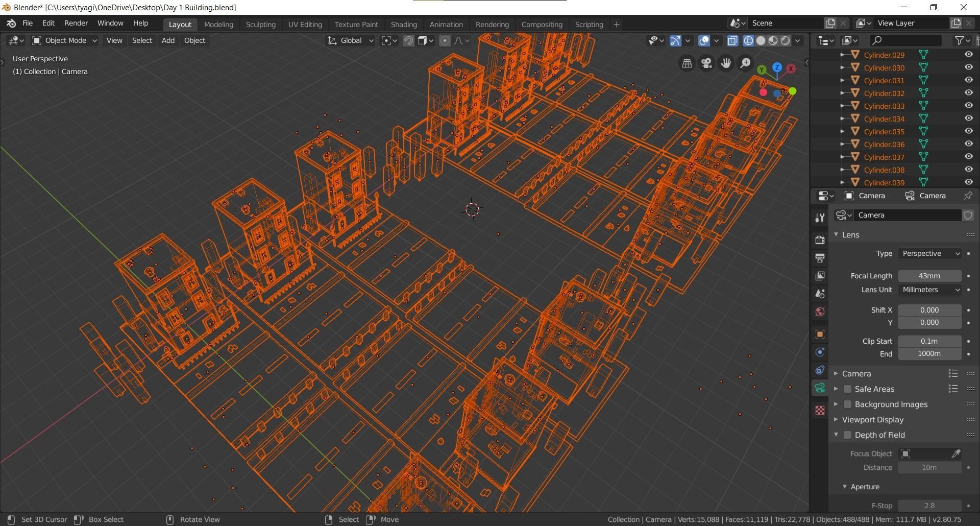Toggle overlays display button
The width and height of the screenshot is (980, 526).
[704, 40]
